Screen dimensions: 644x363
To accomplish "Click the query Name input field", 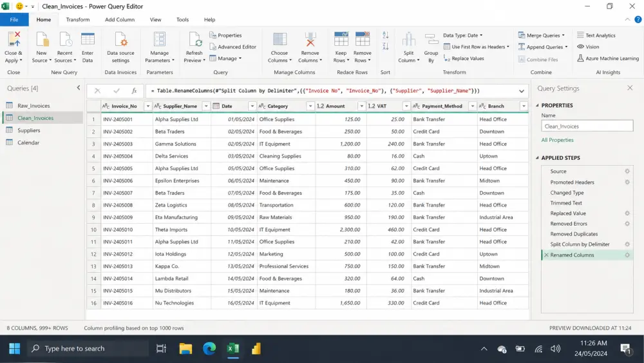I will (x=587, y=126).
